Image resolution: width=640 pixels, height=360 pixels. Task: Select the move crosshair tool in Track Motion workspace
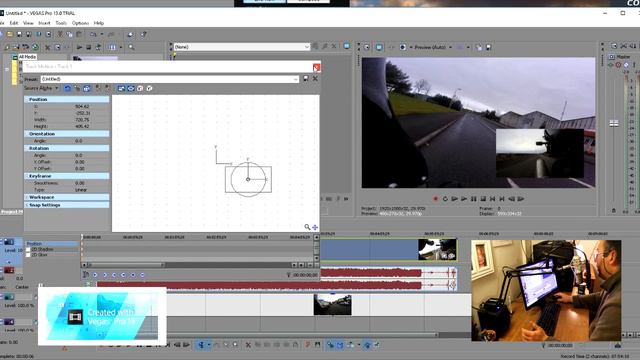point(315,227)
